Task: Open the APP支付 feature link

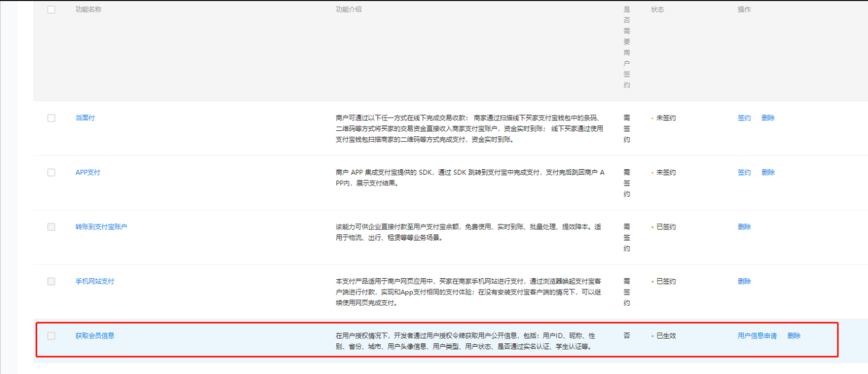Action: (88, 172)
